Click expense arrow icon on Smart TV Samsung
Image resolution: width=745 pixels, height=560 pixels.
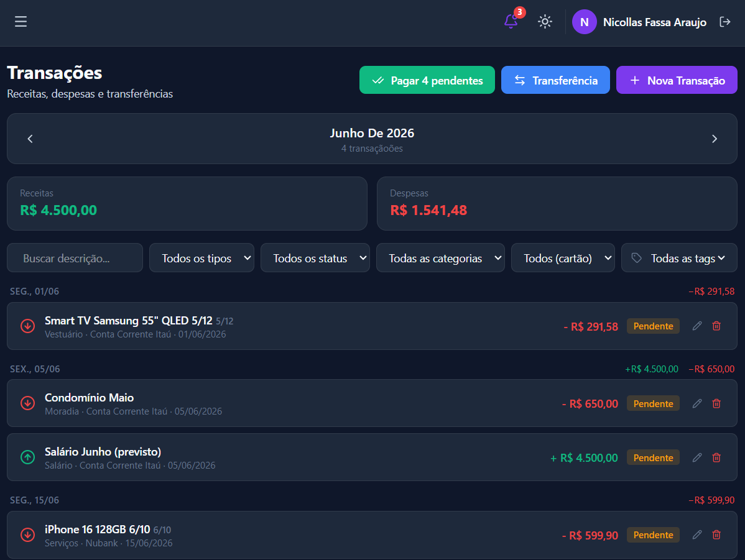tap(27, 326)
